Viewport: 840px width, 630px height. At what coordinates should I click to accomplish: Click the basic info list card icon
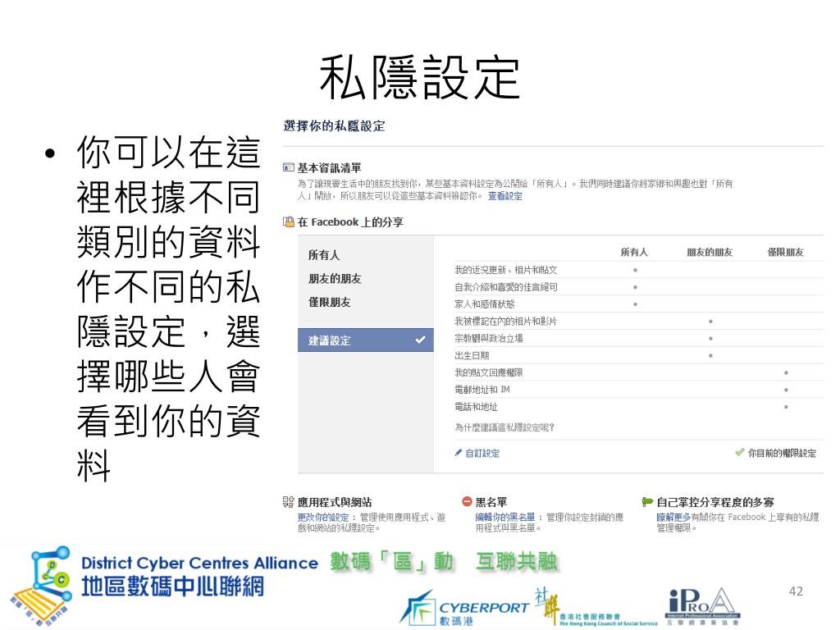[288, 167]
